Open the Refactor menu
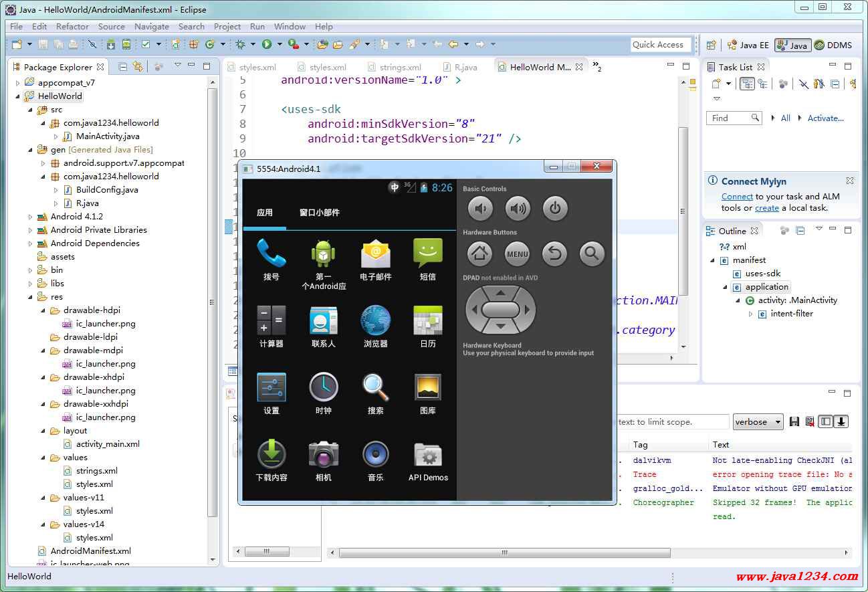Viewport: 868px width, 592px height. coord(72,27)
